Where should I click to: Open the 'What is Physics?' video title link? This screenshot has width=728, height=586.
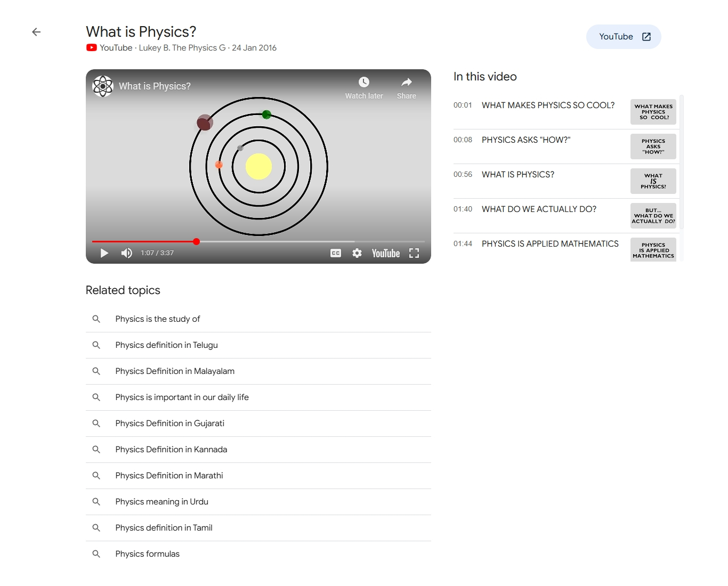[x=155, y=86]
